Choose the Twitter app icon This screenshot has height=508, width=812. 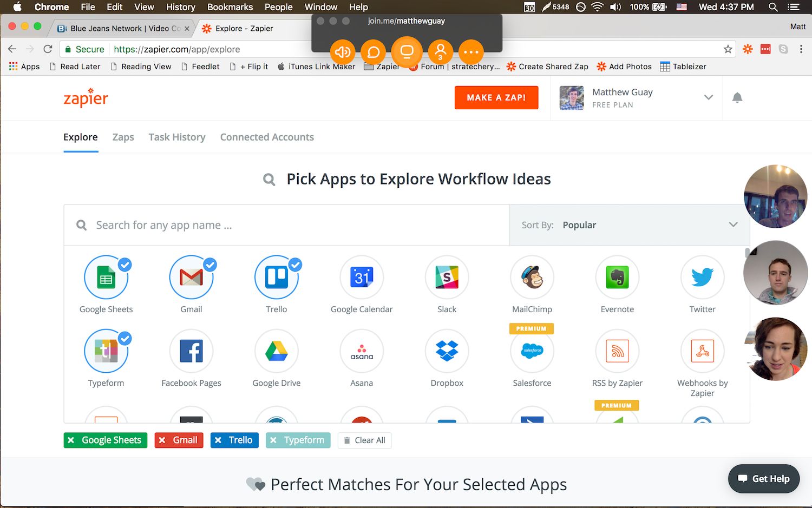pyautogui.click(x=702, y=278)
